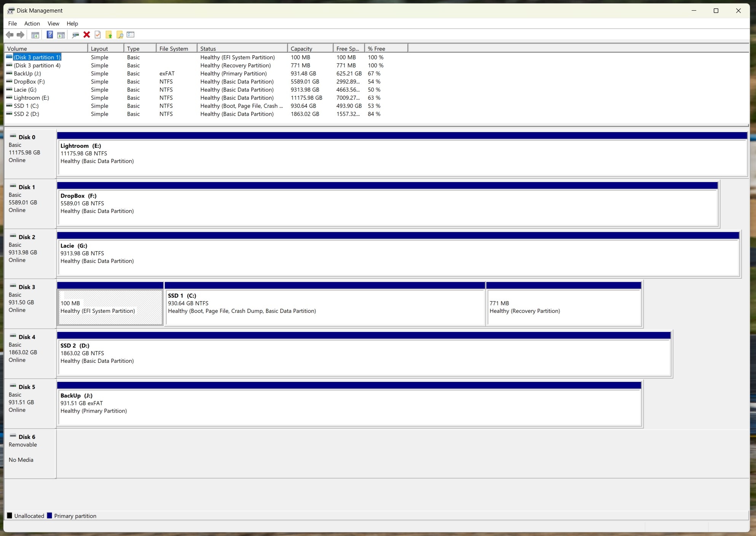Open the Show/Hide Console Tree icon
This screenshot has width=756, height=536.
pyautogui.click(x=35, y=35)
